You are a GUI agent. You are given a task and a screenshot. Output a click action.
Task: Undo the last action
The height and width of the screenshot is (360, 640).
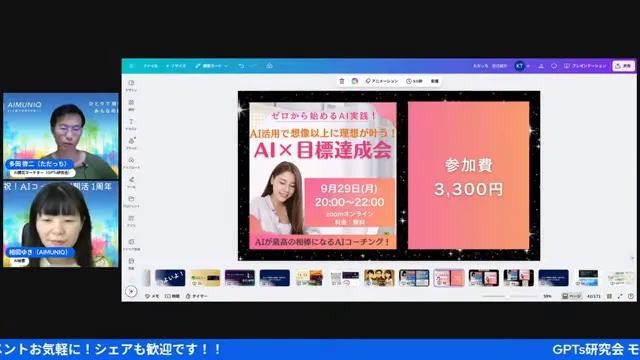pos(241,66)
